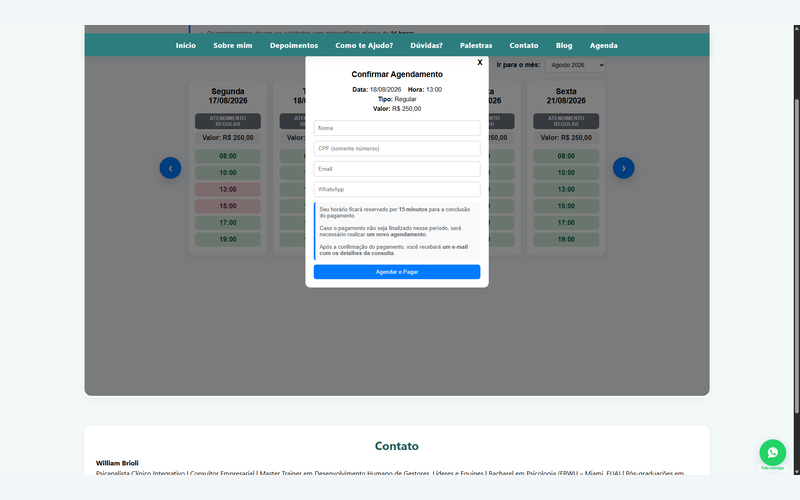Open the Blog menu item

[564, 45]
